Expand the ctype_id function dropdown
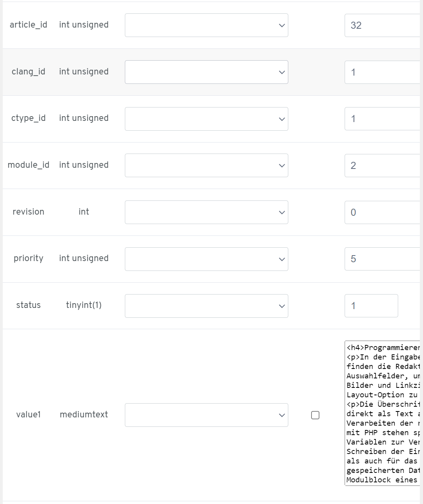The image size is (423, 504). [x=206, y=119]
